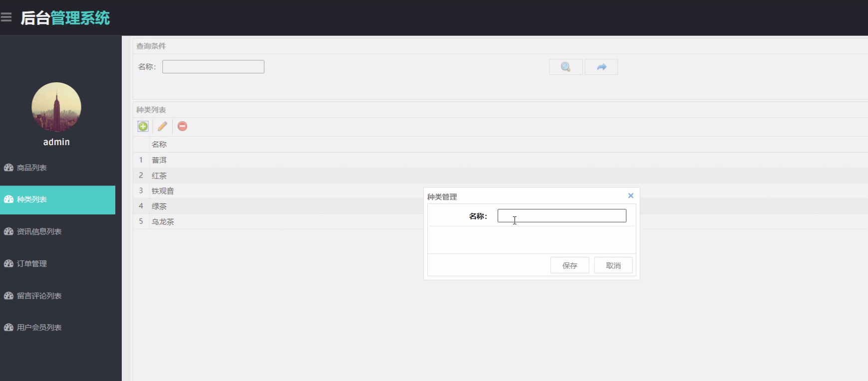Image resolution: width=868 pixels, height=381 pixels.
Task: Click the 种类列表 panel header
Action: coord(151,110)
